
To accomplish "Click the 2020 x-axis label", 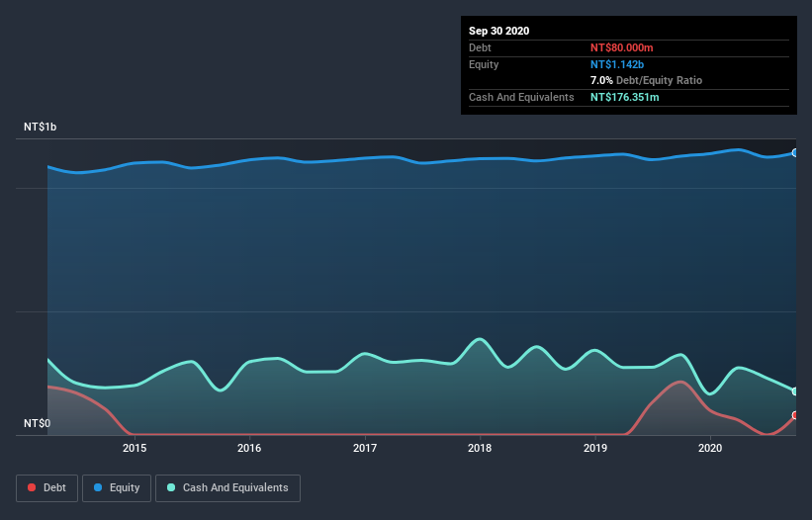I will click(x=710, y=448).
